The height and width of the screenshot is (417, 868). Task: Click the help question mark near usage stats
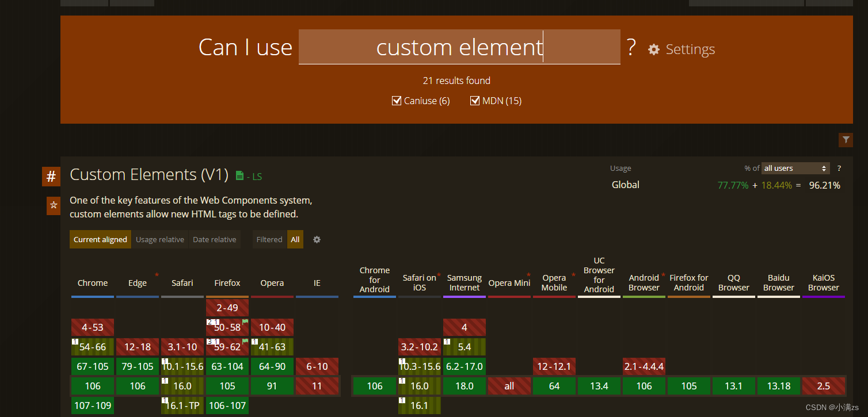point(839,168)
